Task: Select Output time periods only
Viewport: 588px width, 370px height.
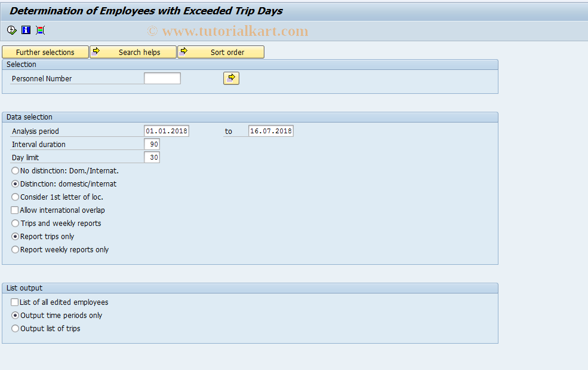Action: point(15,316)
